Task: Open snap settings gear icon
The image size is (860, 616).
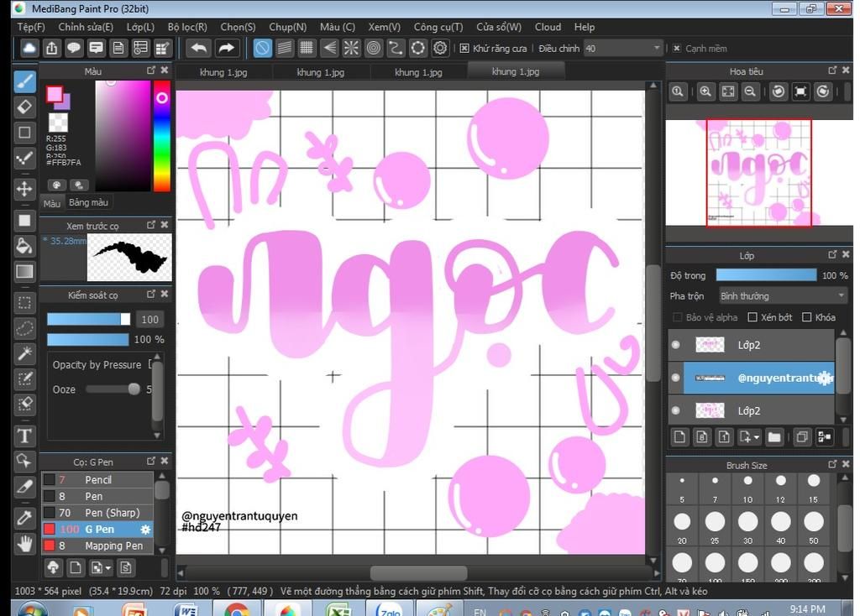Action: click(440, 48)
